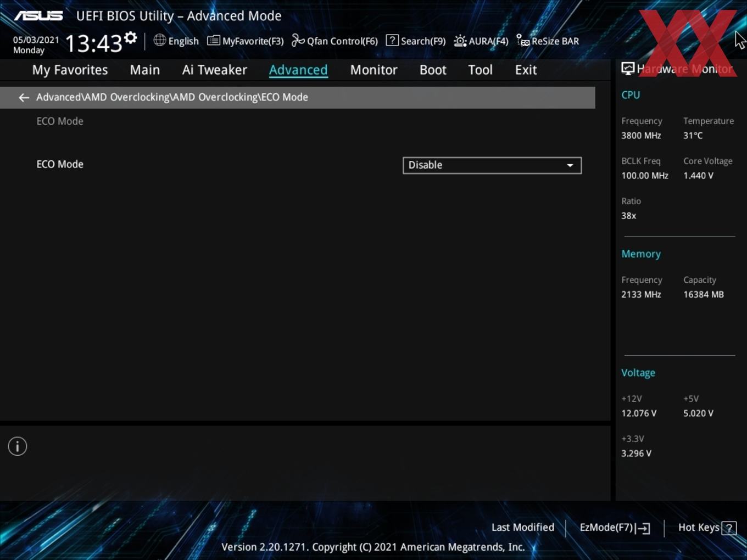Image resolution: width=747 pixels, height=560 pixels.
Task: Switch to the Main tab
Action: tap(145, 70)
